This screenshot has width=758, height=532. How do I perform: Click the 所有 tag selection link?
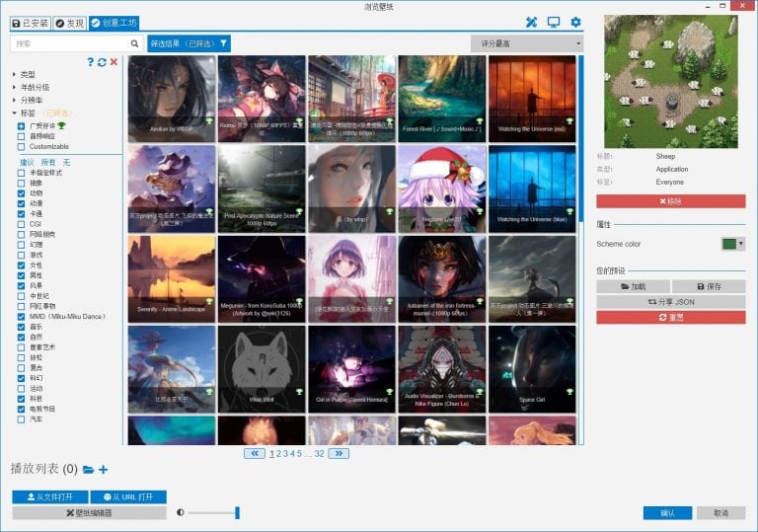pyautogui.click(x=48, y=162)
